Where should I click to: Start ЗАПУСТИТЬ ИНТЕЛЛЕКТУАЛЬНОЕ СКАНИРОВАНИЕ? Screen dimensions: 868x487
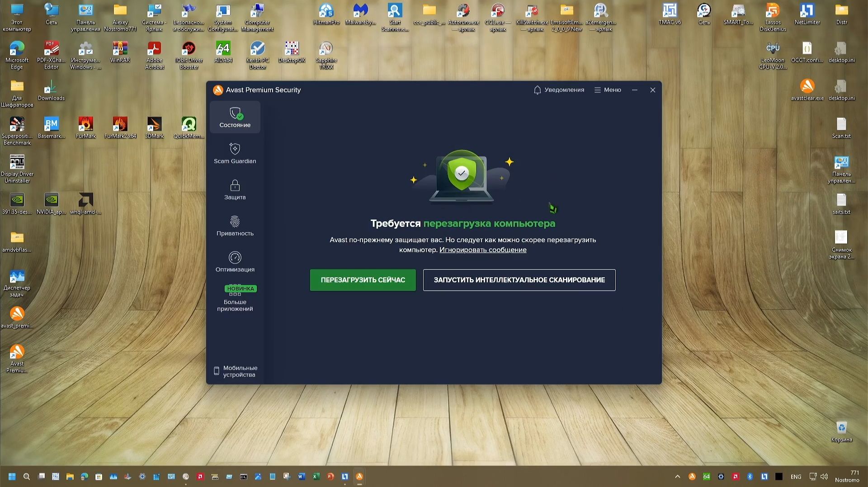coord(519,280)
